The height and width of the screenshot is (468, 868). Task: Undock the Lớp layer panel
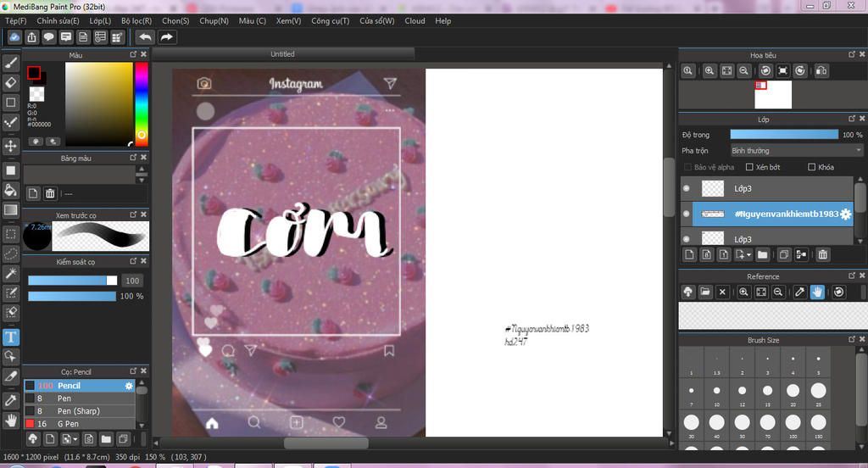coord(852,119)
